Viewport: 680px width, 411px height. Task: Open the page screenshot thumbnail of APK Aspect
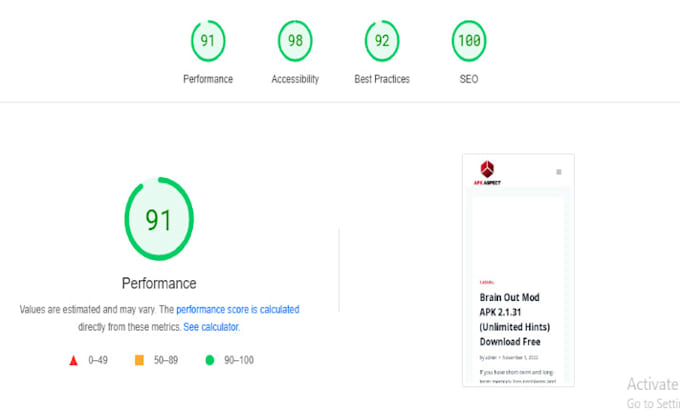(518, 270)
